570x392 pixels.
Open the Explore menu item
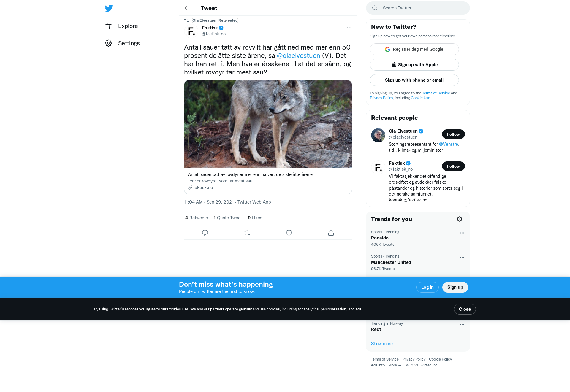tap(121, 26)
